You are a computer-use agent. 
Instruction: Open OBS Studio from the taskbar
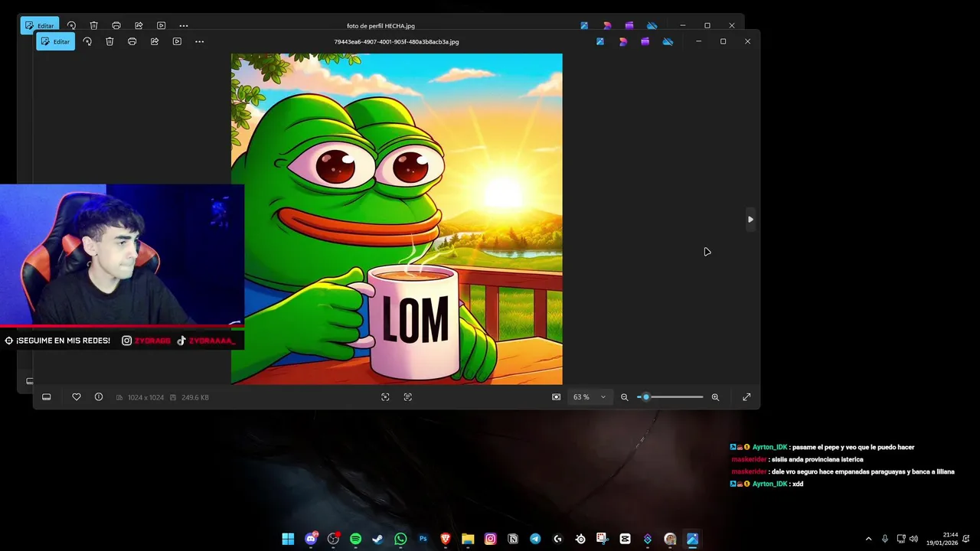[x=333, y=539]
